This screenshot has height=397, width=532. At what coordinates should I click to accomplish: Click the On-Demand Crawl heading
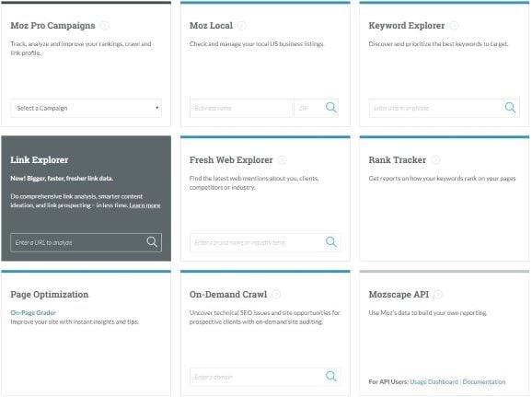click(x=228, y=295)
